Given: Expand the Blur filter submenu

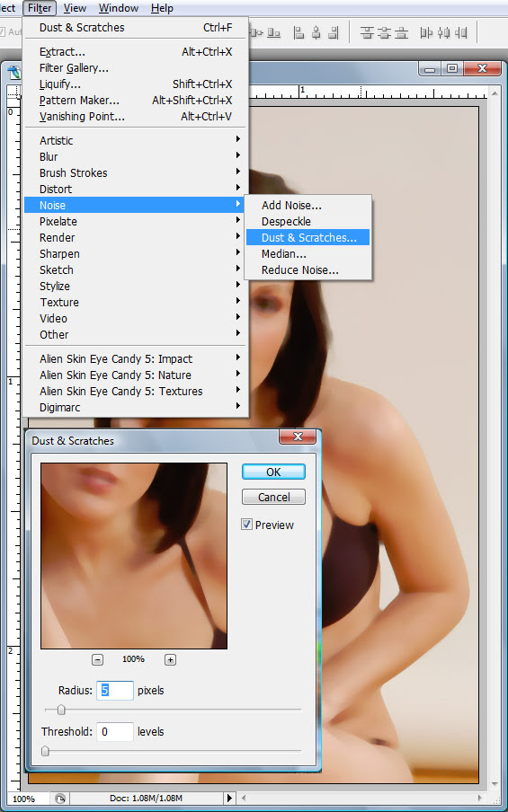Looking at the screenshot, I should (137, 156).
